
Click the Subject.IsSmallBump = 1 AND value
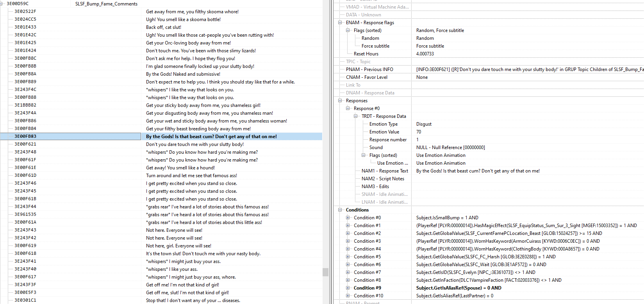(x=447, y=218)
